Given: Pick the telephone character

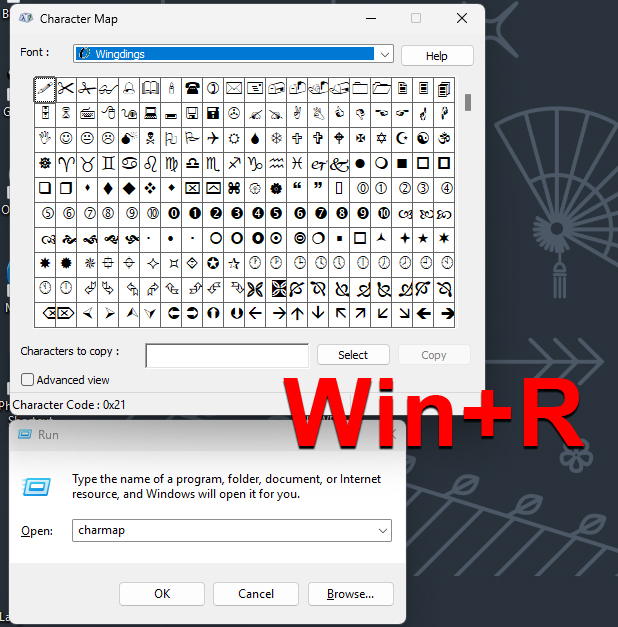Looking at the screenshot, I should (192, 88).
